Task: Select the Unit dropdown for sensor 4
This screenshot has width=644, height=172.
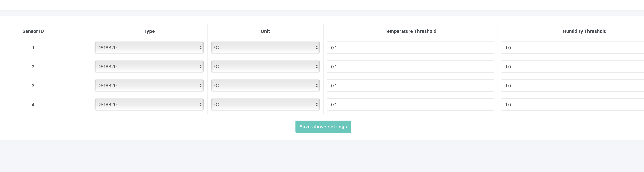Action: coord(265,104)
